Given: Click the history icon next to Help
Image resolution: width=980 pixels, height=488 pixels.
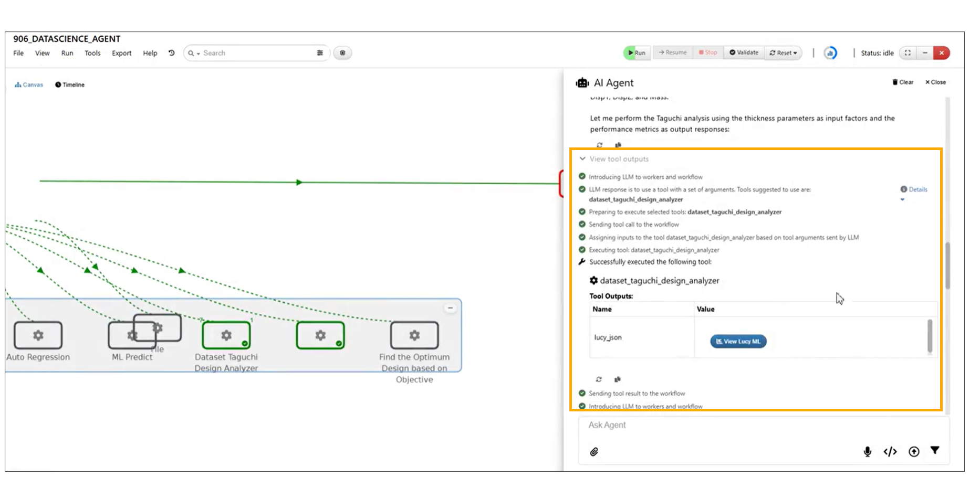Looking at the screenshot, I should [171, 53].
